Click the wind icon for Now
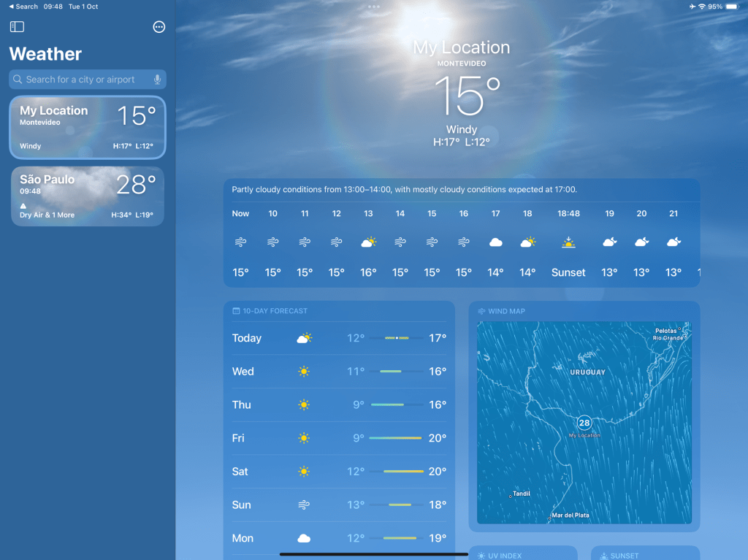 [240, 242]
